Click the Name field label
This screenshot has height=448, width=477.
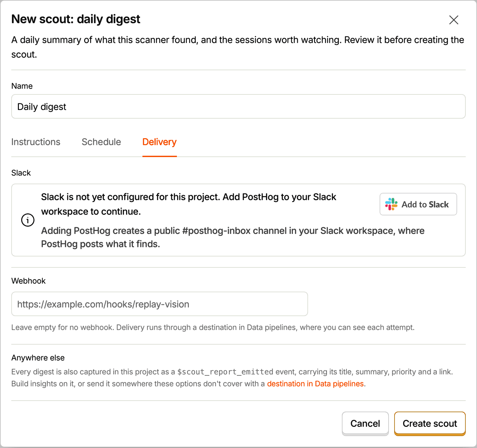[22, 86]
